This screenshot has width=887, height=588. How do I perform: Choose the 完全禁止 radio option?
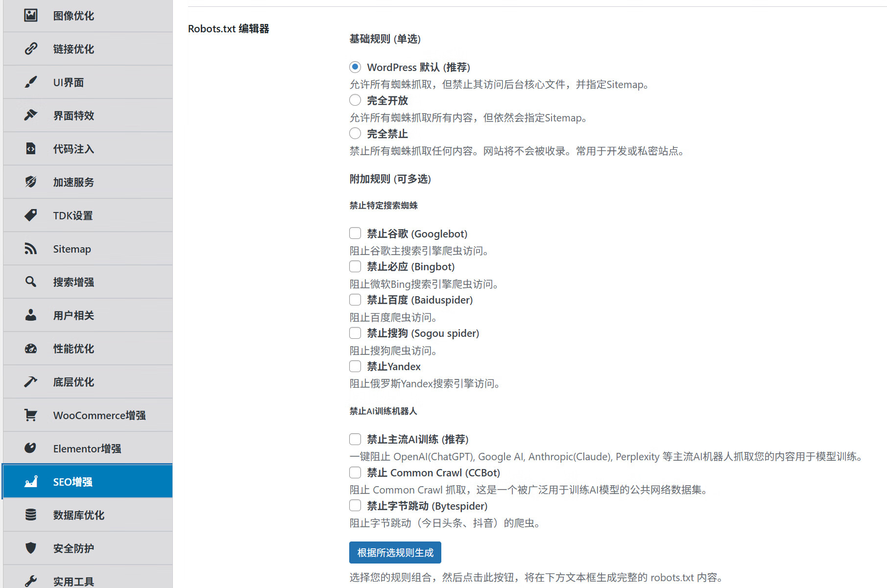[355, 134]
